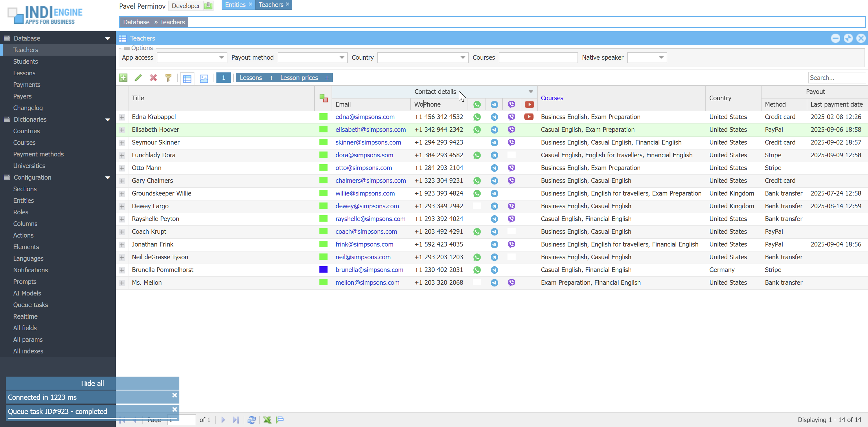Click the red X delete record icon

[x=153, y=78]
